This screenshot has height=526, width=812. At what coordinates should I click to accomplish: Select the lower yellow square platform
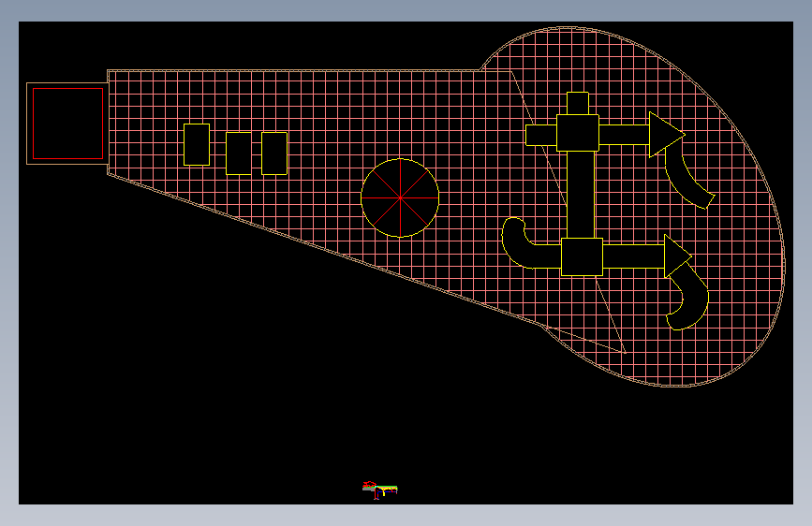pos(582,256)
